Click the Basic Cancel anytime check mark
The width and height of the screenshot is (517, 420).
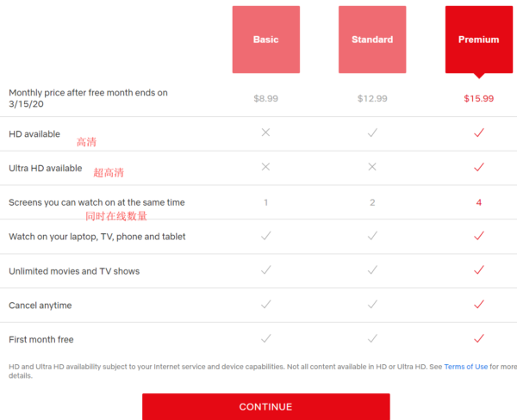(266, 304)
